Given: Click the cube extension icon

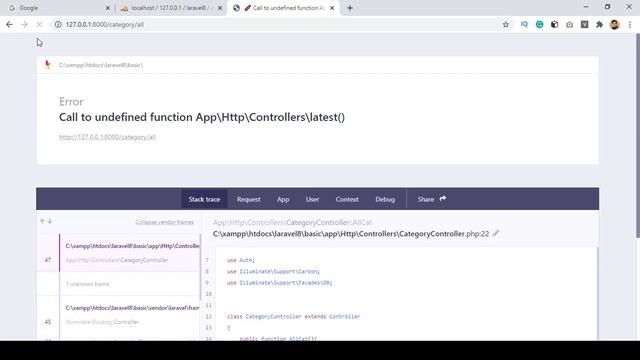Looking at the screenshot, I should (554, 24).
